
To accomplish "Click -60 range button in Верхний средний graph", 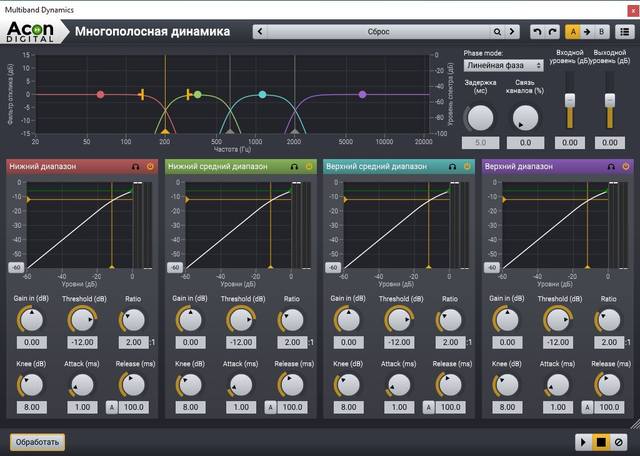I will (333, 268).
